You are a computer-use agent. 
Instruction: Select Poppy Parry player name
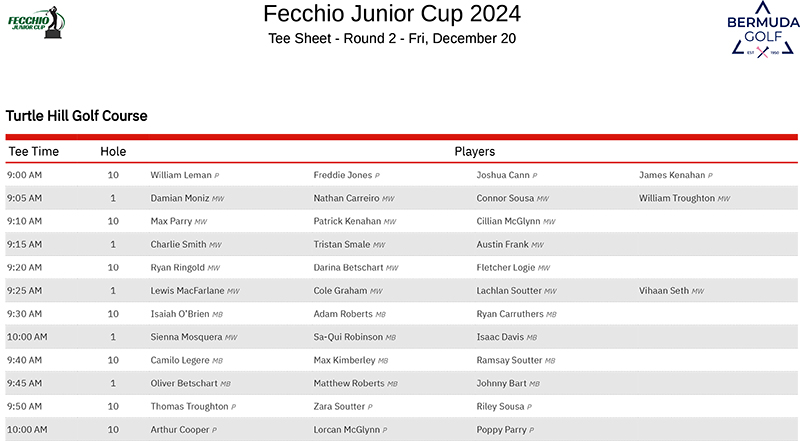click(501, 429)
